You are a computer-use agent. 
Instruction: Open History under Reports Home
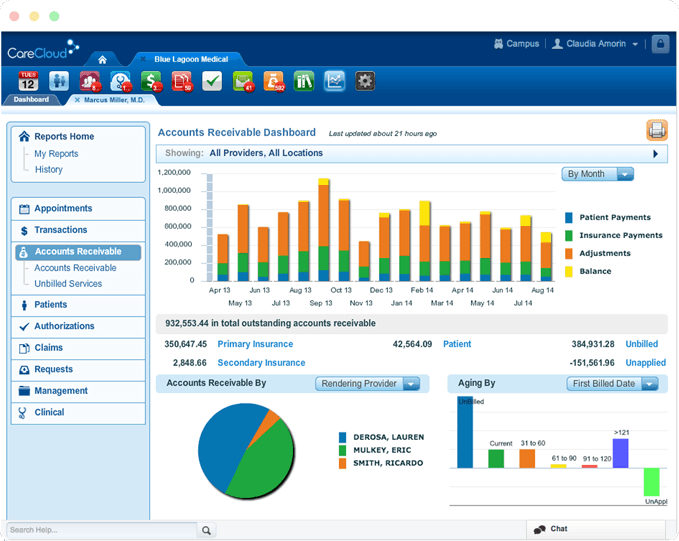pos(48,169)
